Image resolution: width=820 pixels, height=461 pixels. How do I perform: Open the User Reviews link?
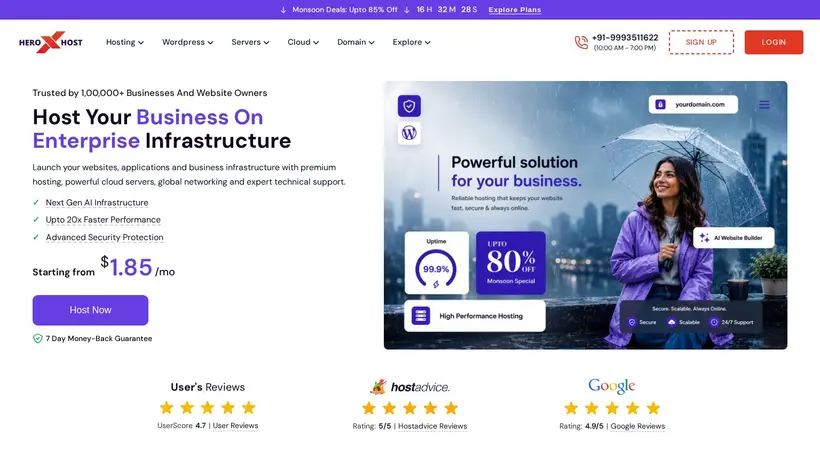tap(235, 425)
